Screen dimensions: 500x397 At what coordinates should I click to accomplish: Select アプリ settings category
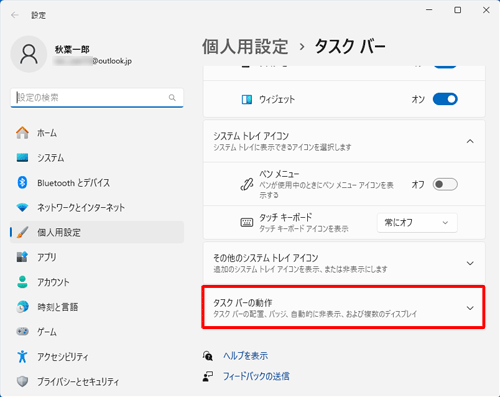click(x=97, y=257)
